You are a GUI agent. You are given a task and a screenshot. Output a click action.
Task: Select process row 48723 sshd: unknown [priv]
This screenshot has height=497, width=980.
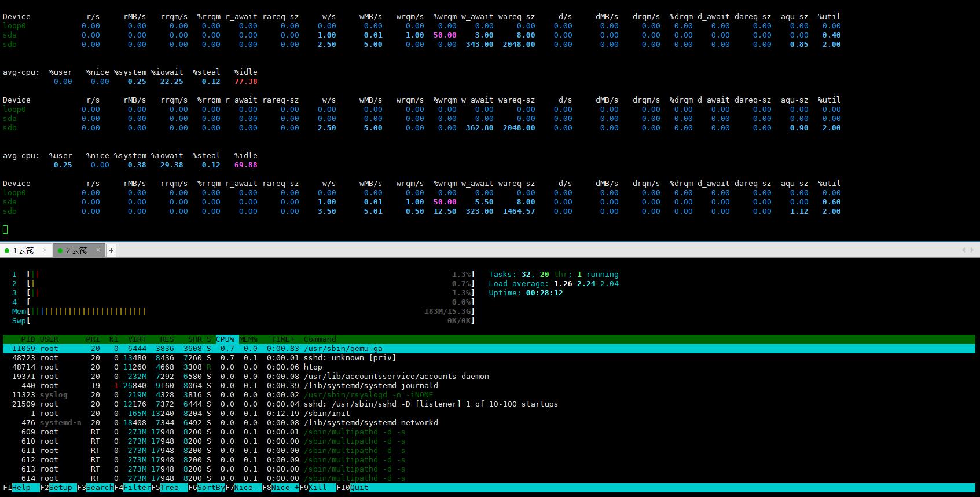pyautogui.click(x=489, y=358)
